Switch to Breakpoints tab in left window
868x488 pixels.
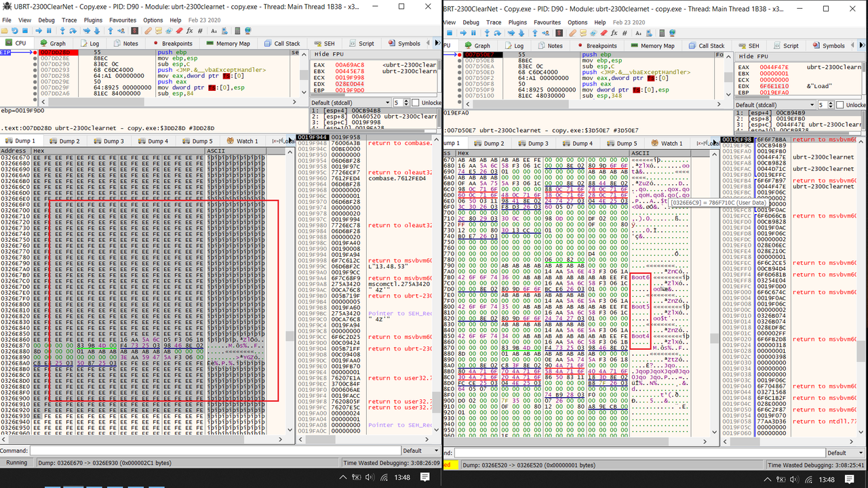pyautogui.click(x=173, y=43)
